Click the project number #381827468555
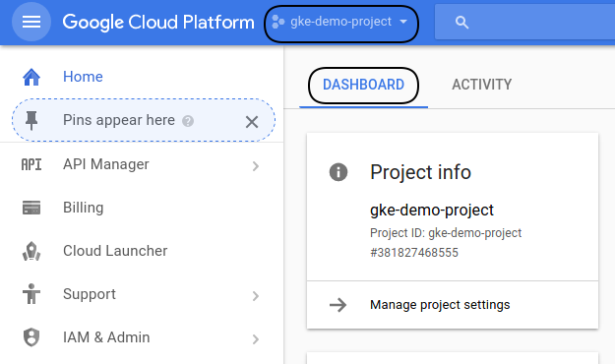The image size is (615, 364). coord(414,252)
